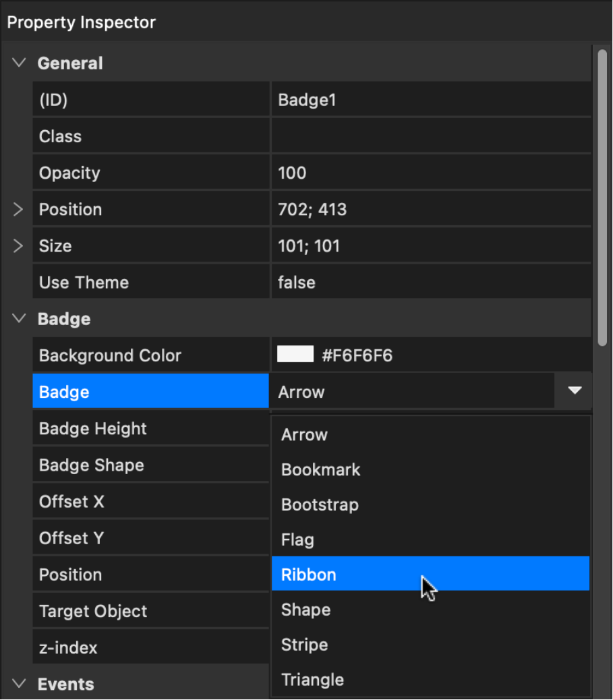Click the Opacity value field

click(x=430, y=173)
